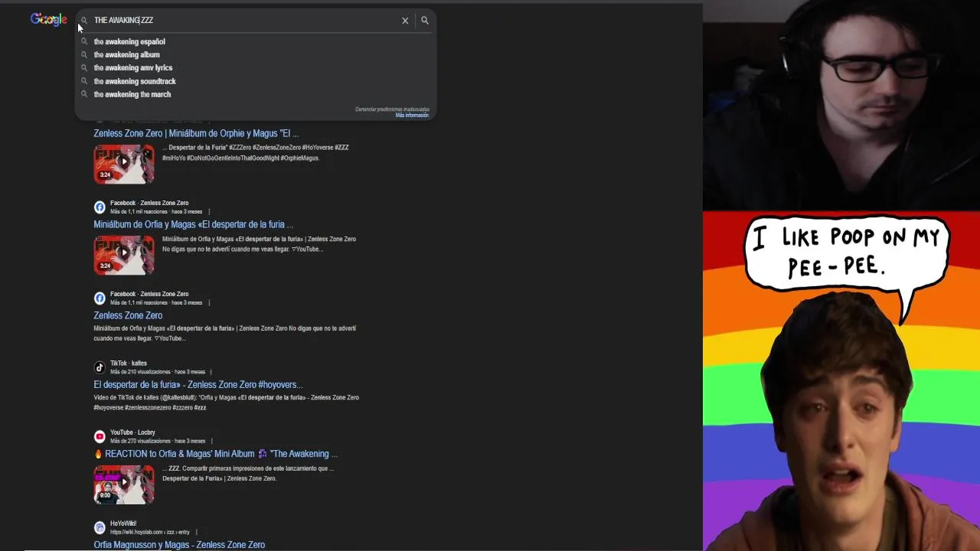Click 'HoYoWiki!' source name text

tap(123, 523)
